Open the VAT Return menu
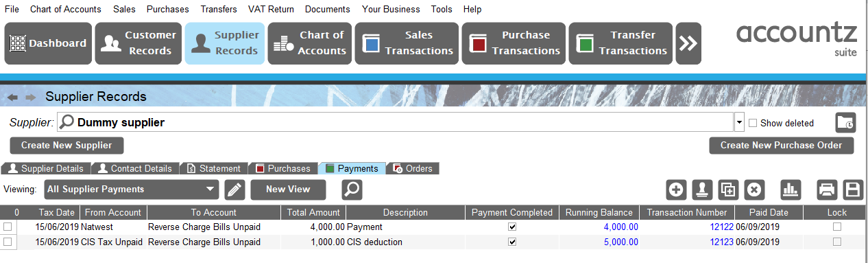868x263 pixels. click(x=271, y=9)
